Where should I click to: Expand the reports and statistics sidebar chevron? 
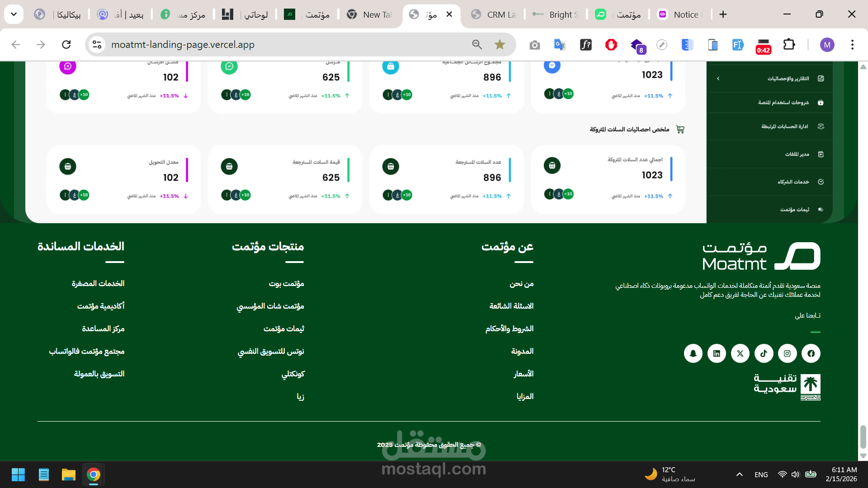[x=718, y=79]
